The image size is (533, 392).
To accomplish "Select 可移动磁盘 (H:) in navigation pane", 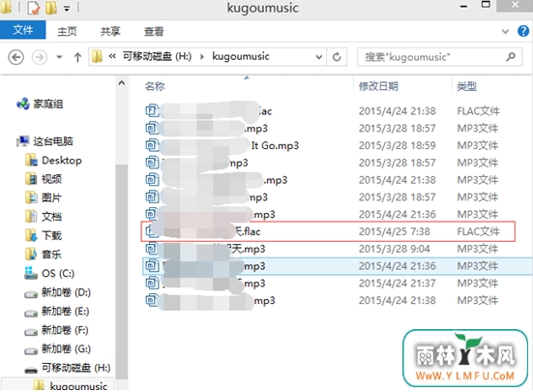I will [x=76, y=368].
